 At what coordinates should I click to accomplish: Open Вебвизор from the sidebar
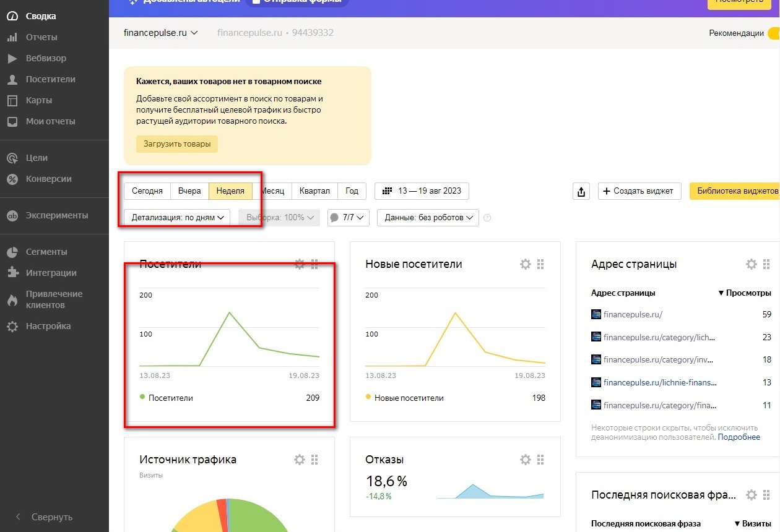click(x=46, y=58)
